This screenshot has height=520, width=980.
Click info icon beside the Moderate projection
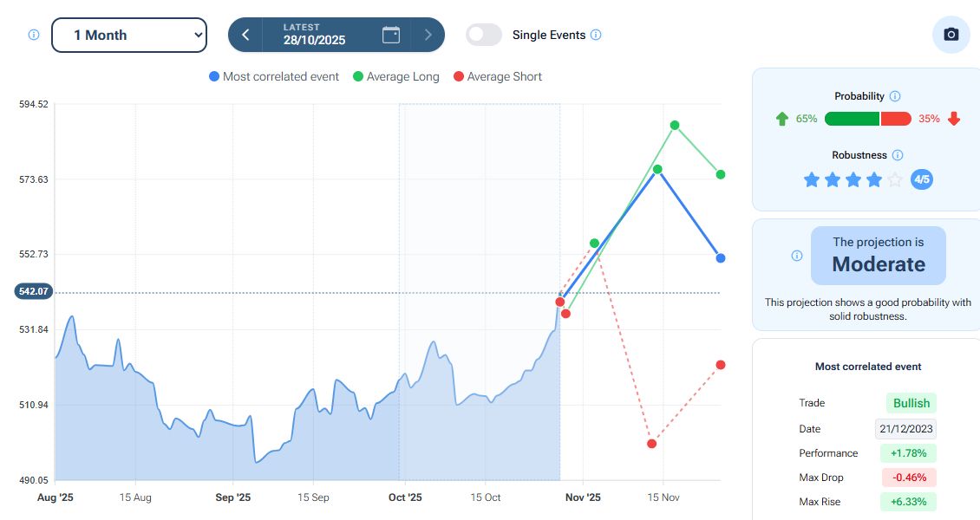[x=797, y=256]
